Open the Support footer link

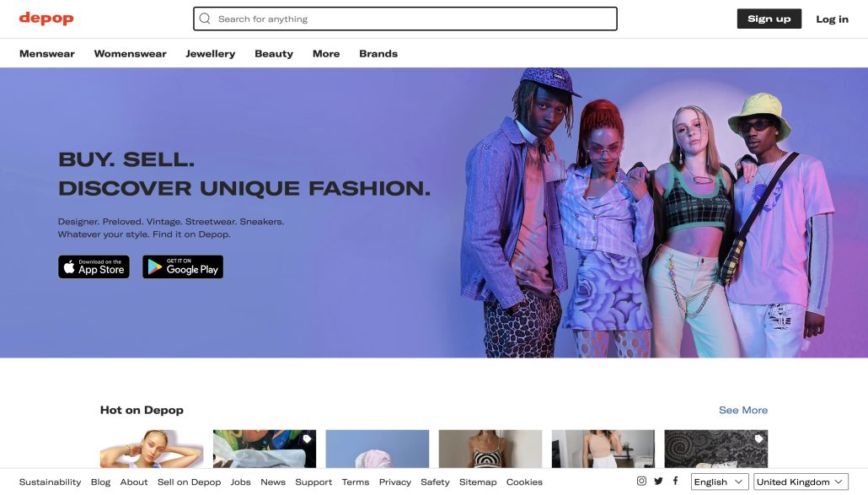(313, 482)
